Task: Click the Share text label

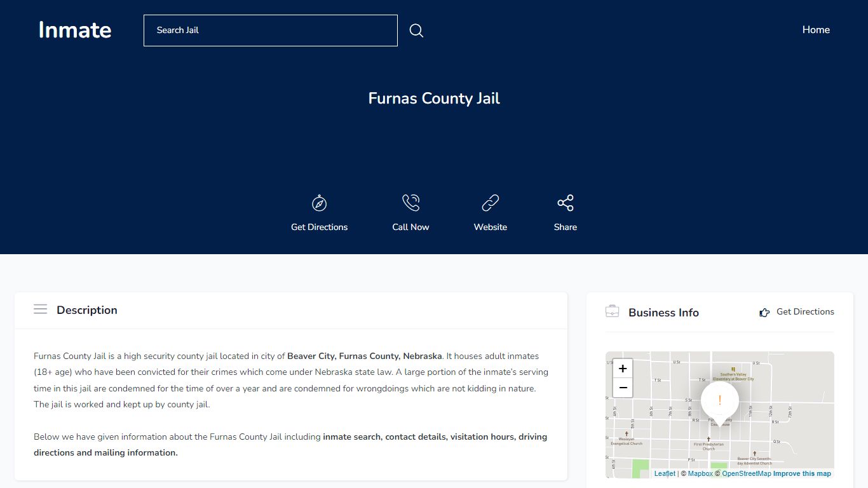Action: (x=566, y=227)
